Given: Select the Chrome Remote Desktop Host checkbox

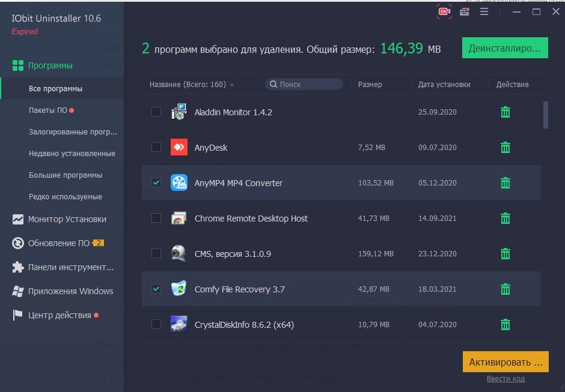Looking at the screenshot, I should pos(156,218).
